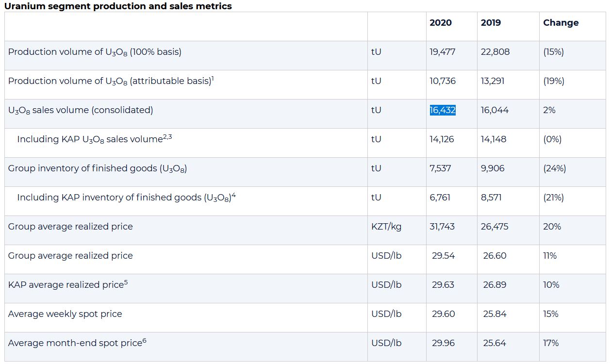Select the 31,743 group realized price
Viewport: 611px width, 364px height.
442,227
